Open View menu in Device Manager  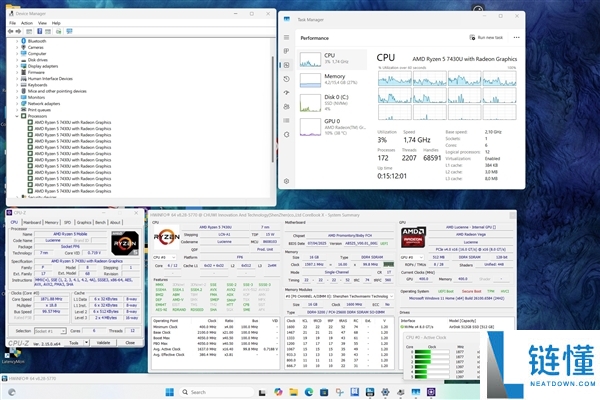[42, 23]
